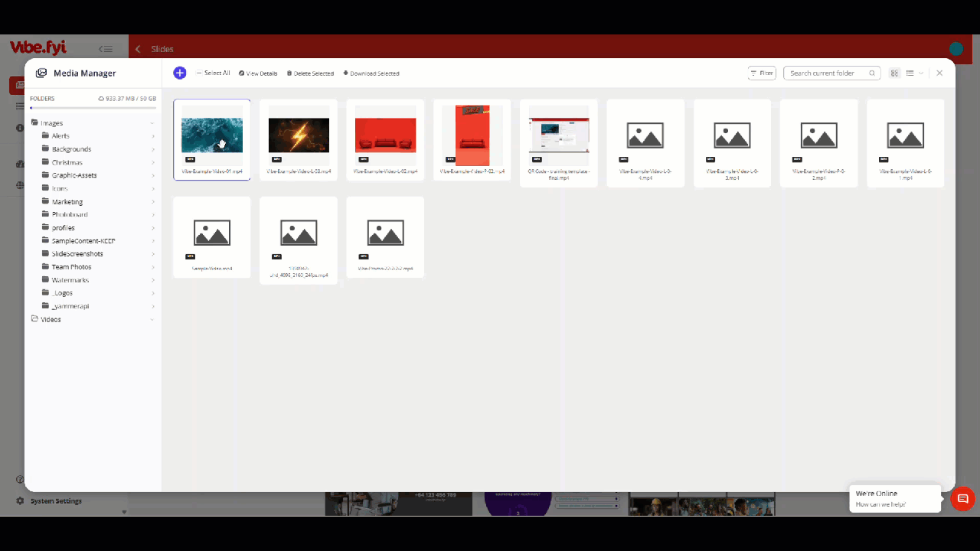
Task: Collapse the Vibe.fyi sidebar menu
Action: click(x=106, y=49)
